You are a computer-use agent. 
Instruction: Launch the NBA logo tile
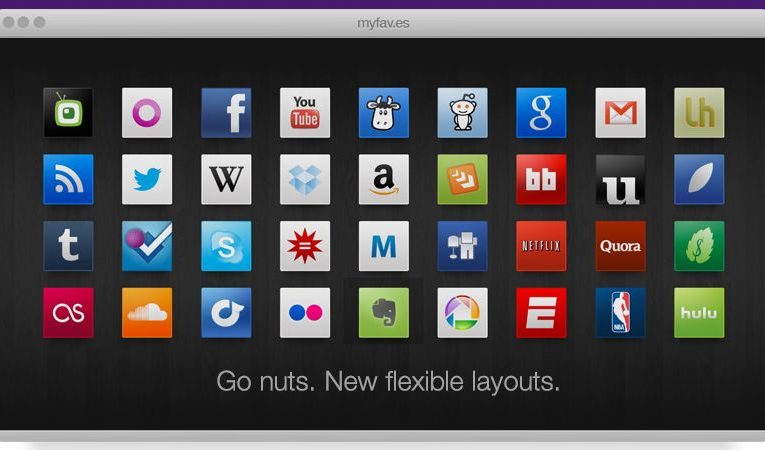[621, 313]
